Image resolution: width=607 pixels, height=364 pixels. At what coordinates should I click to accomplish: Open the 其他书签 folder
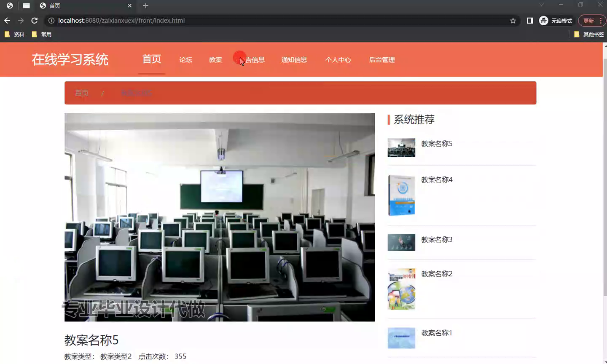point(589,35)
